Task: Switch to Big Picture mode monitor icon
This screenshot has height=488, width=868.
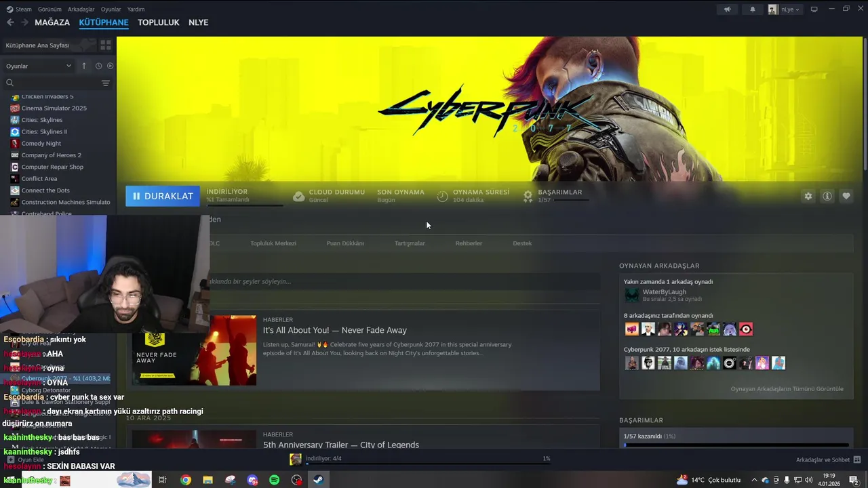Action: (814, 9)
